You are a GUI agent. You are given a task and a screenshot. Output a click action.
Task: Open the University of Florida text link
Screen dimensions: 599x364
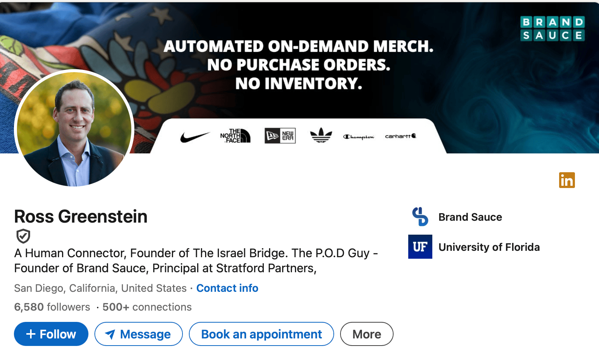[x=489, y=247]
